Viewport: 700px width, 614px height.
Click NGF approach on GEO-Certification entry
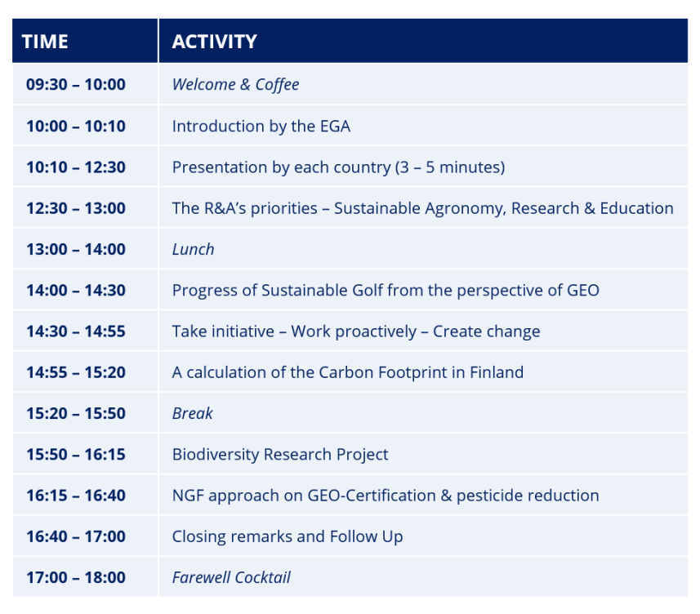click(386, 496)
